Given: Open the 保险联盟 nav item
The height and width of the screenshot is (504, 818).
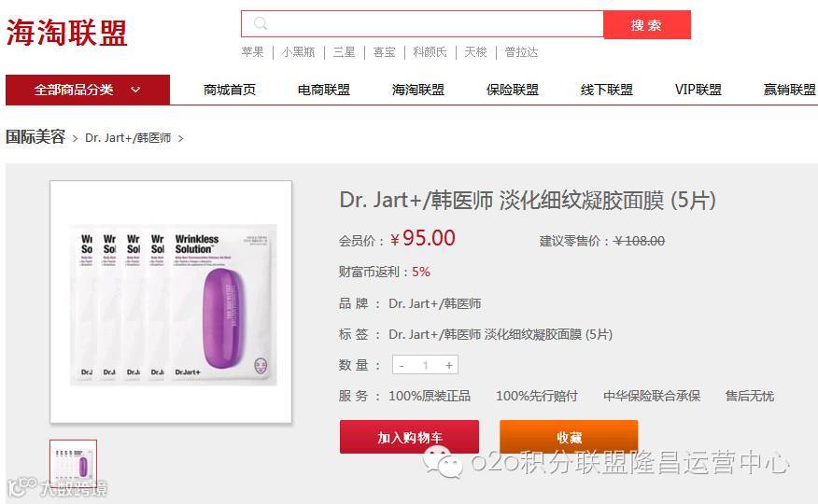Looking at the screenshot, I should click(513, 90).
